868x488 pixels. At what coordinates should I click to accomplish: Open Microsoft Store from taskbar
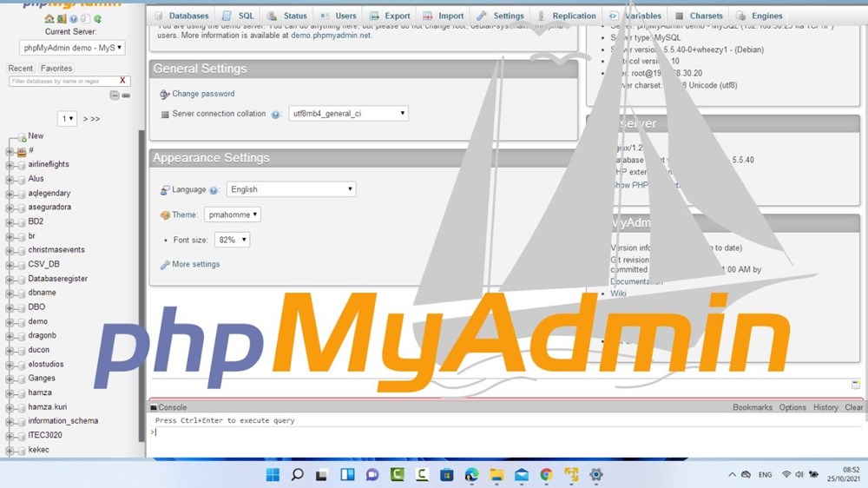[x=447, y=475]
